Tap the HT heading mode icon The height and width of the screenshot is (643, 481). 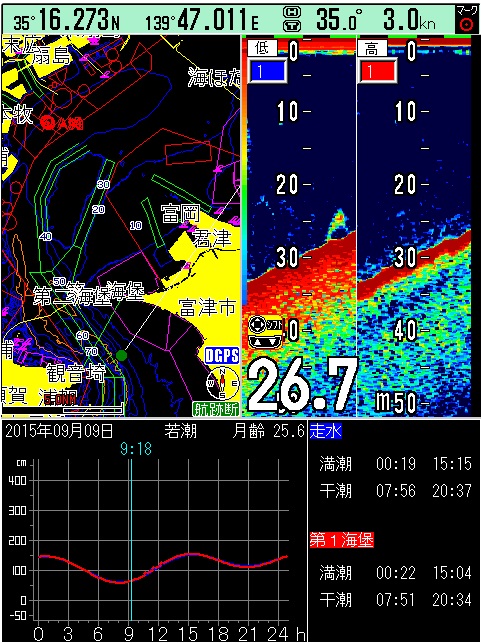[292, 19]
